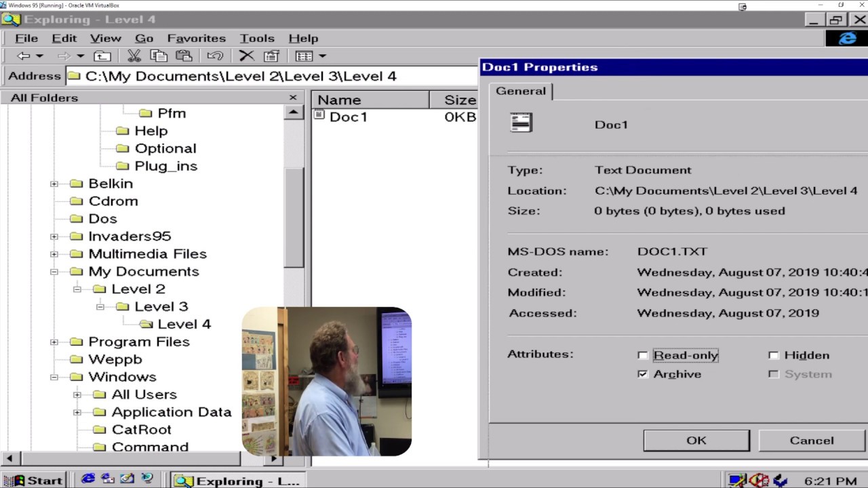Expand the Invaders95 folder

point(54,237)
